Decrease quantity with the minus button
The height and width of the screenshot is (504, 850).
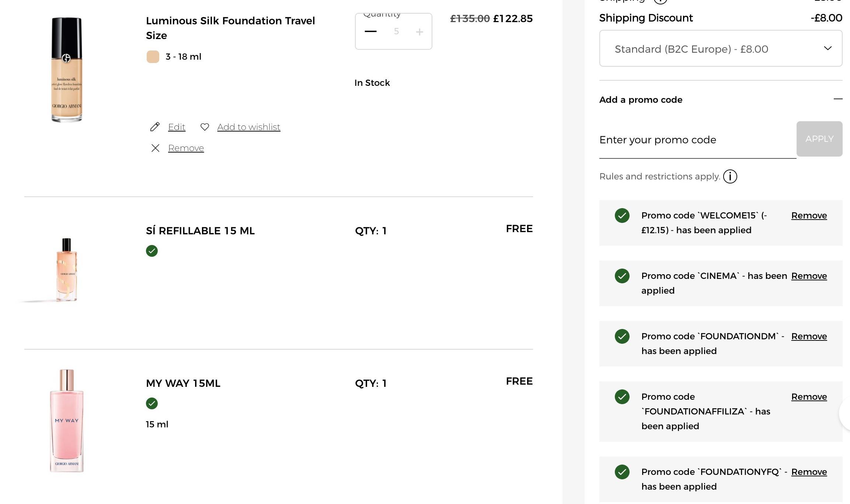[370, 32]
